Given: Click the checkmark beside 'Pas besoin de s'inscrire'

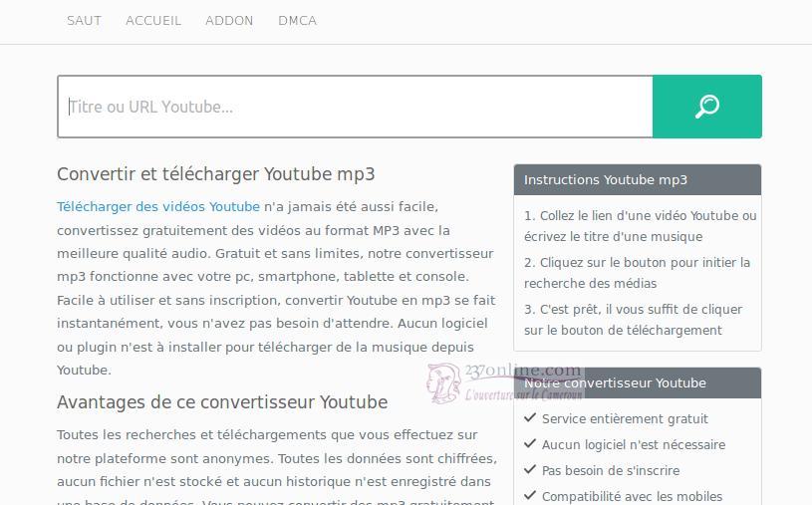Looking at the screenshot, I should click(530, 469).
